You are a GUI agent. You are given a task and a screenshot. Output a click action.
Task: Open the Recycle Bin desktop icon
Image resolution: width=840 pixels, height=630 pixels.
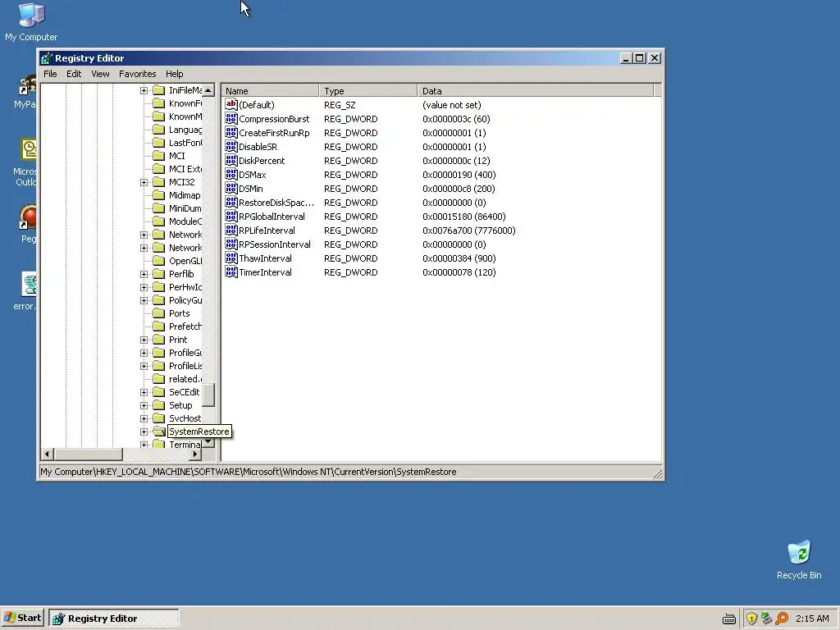(799, 559)
